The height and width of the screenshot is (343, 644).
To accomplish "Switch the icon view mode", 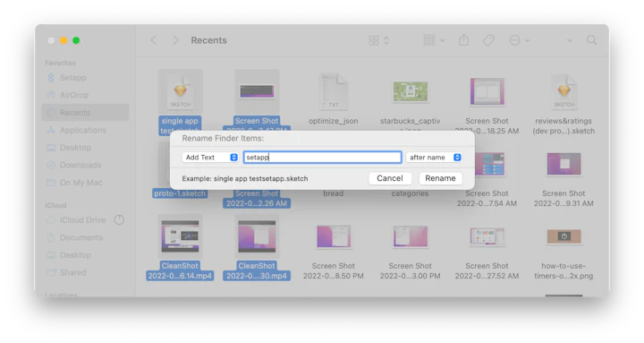I will pyautogui.click(x=378, y=40).
